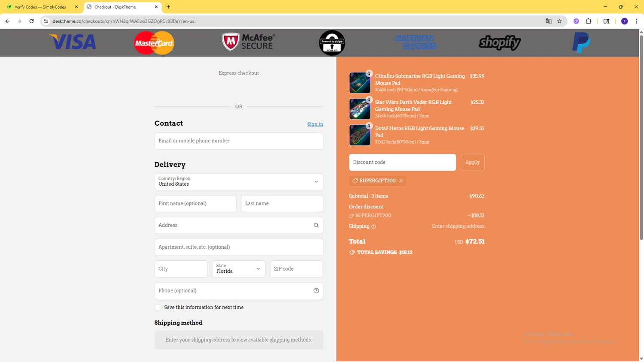This screenshot has height=362, width=644.
Task: View site information icon in address bar
Action: [46, 21]
